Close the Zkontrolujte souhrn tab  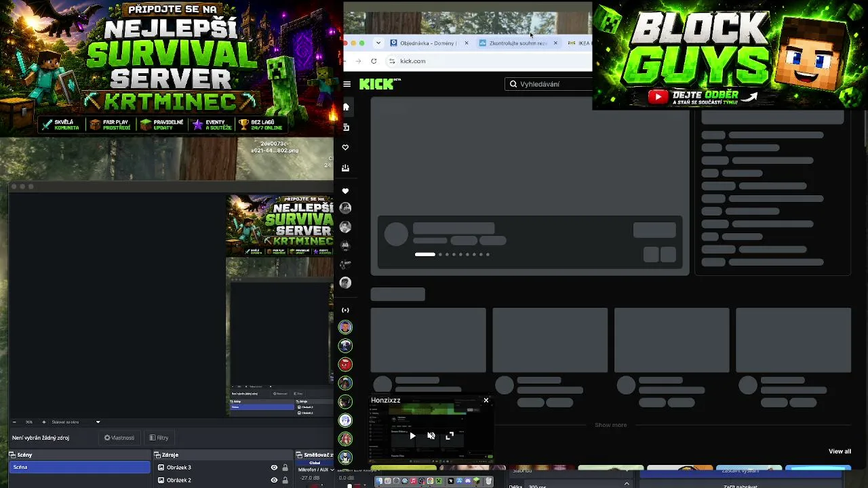point(555,43)
